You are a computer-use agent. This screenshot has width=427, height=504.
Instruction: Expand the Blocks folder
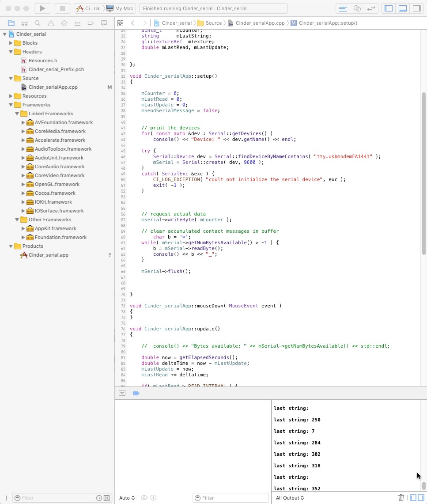pos(11,43)
